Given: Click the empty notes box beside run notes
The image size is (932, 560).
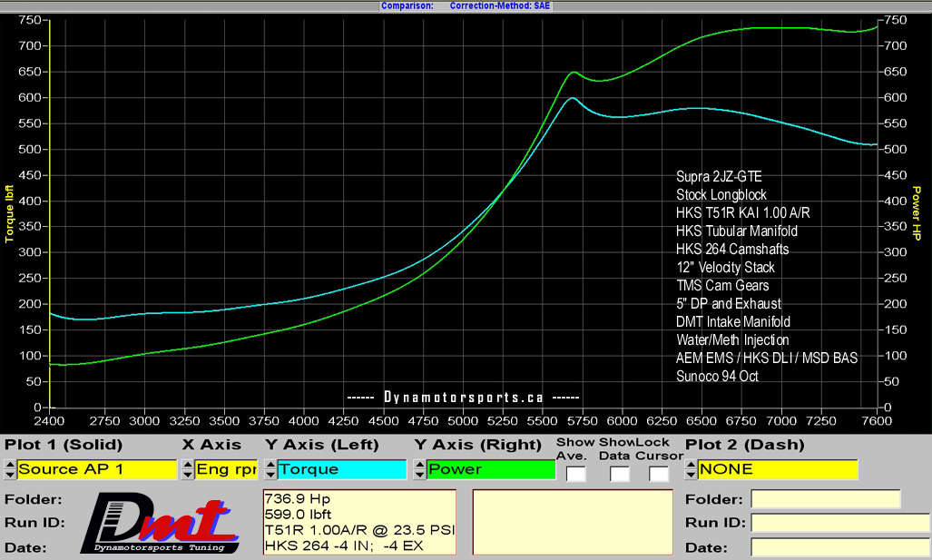Looking at the screenshot, I should 573,522.
